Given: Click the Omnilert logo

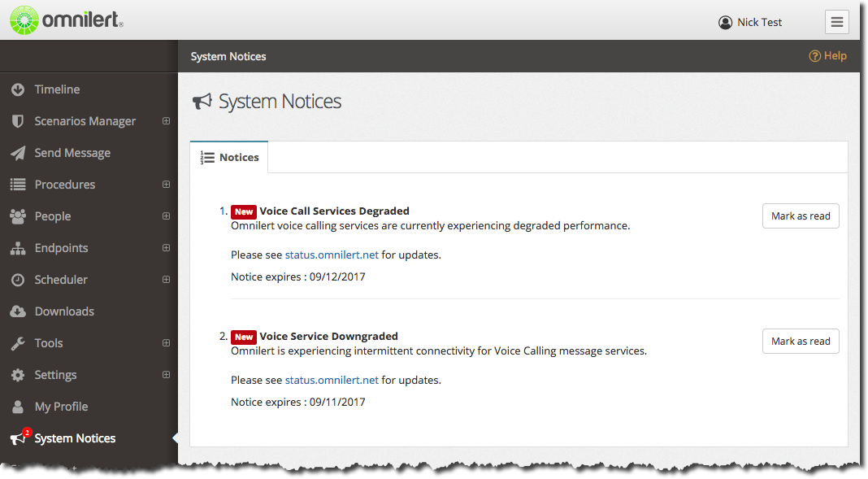Looking at the screenshot, I should [67, 20].
